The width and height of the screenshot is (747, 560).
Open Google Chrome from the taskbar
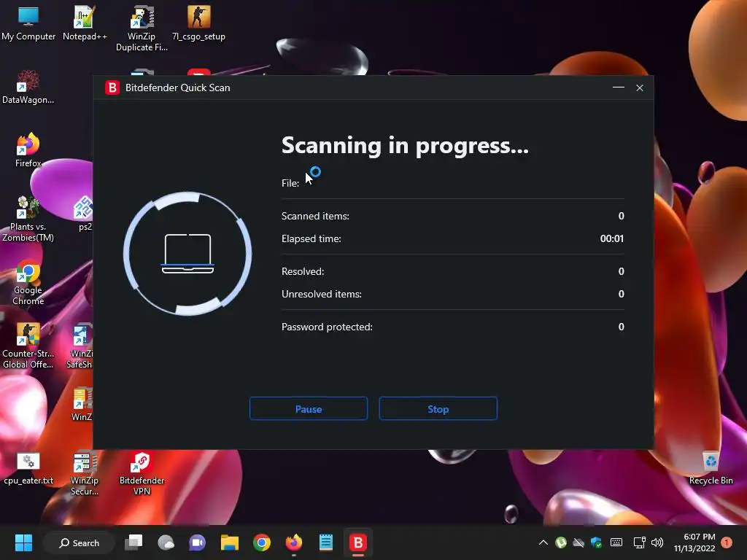tap(262, 542)
